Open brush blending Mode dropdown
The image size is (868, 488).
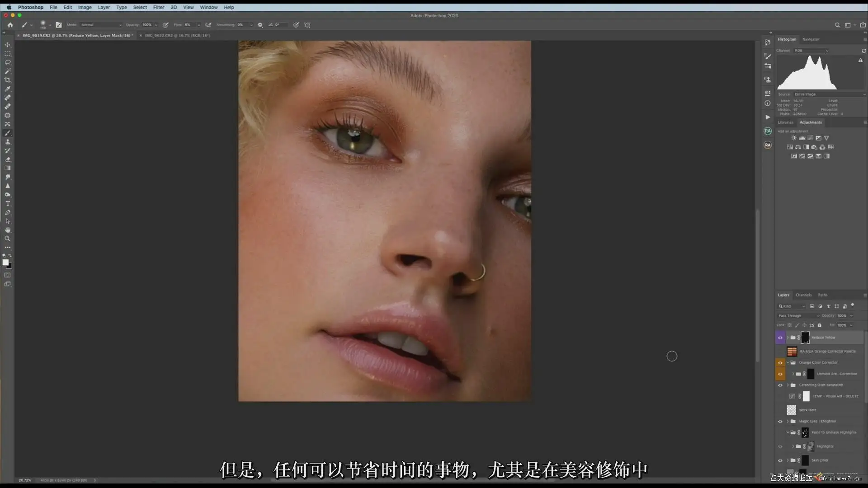[x=101, y=25]
